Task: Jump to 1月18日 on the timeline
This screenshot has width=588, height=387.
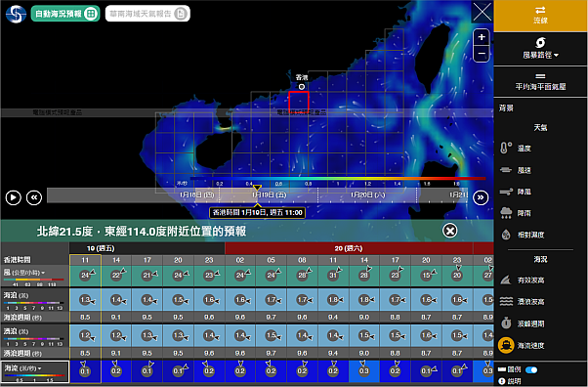Action: point(196,194)
